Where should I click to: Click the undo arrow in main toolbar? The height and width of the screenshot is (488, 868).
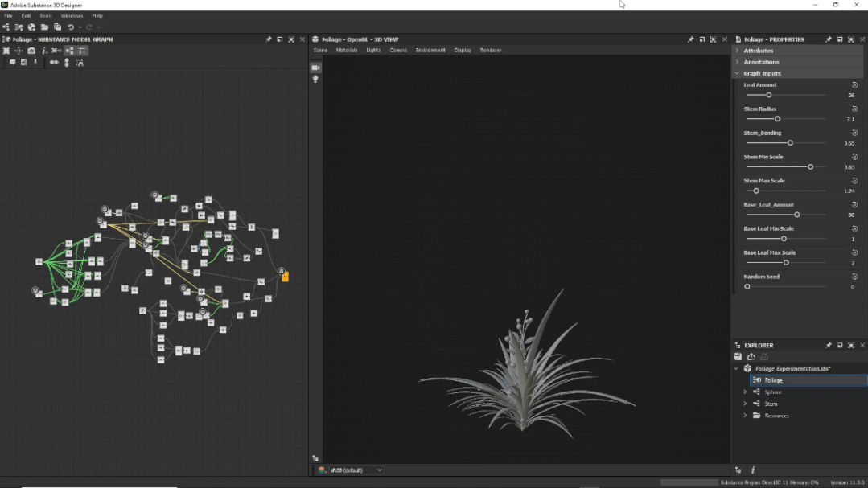coord(71,27)
